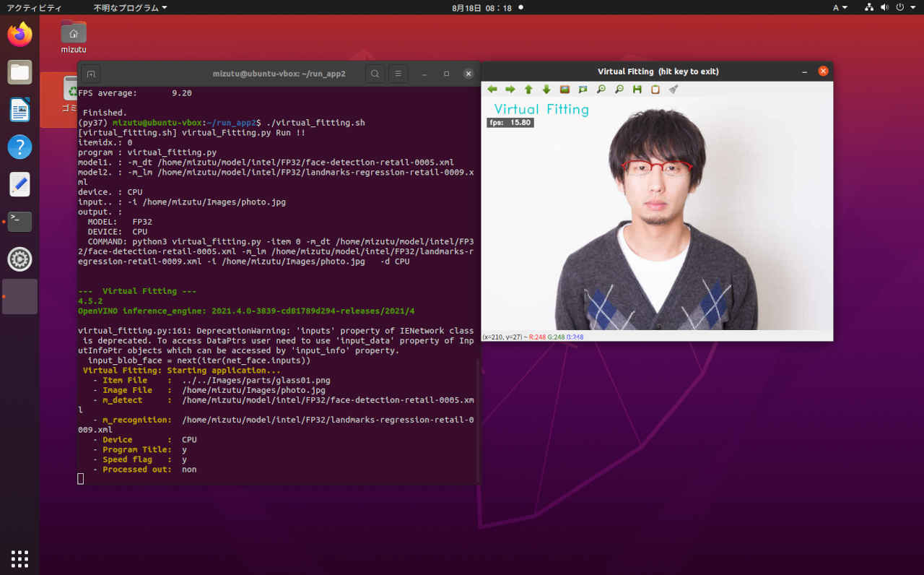Viewport: 924px width, 575px height.
Task: Click the terminal window's vertical scrollbar
Action: pos(478,419)
